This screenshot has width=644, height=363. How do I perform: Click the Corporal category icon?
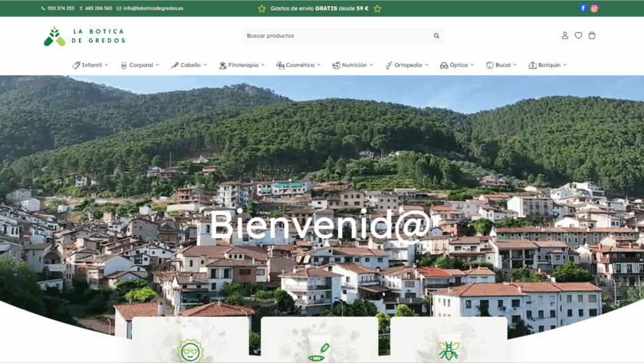pos(123,65)
